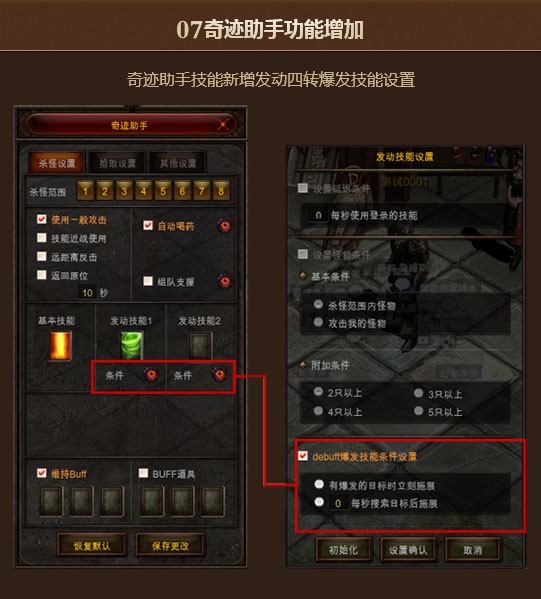Switch to the 拾取设置 tab
The image size is (541, 599).
117,163
